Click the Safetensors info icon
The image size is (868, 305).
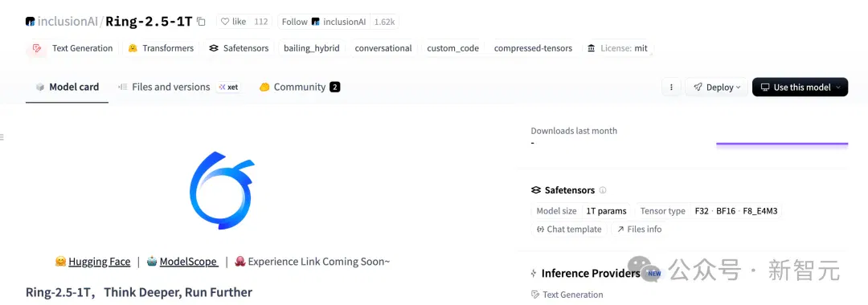coord(603,190)
